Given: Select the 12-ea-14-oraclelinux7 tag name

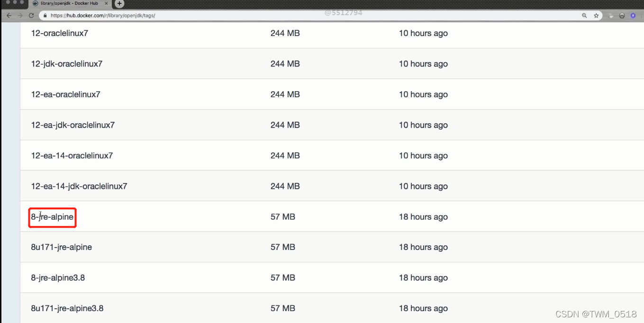Looking at the screenshot, I should tap(72, 156).
